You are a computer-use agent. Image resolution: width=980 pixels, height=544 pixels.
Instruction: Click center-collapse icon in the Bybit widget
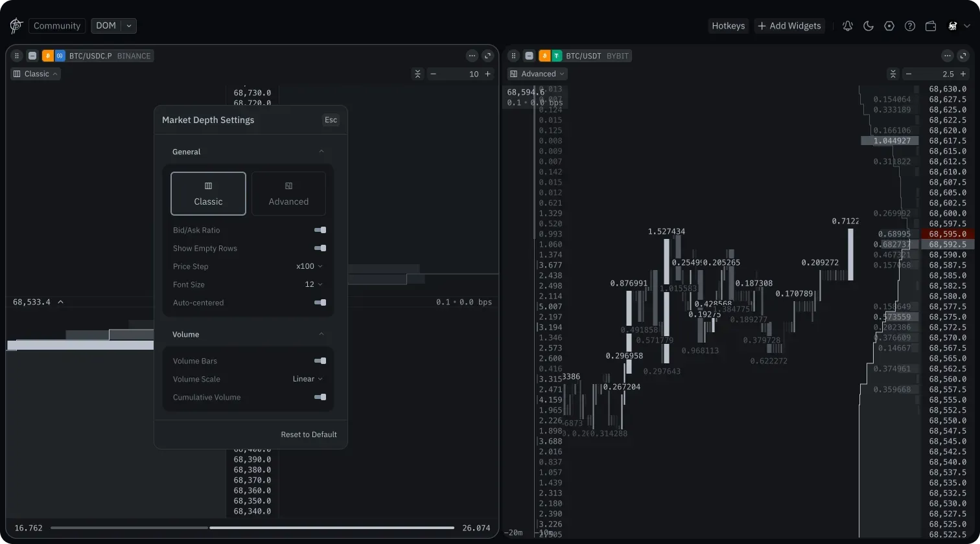[x=892, y=74]
